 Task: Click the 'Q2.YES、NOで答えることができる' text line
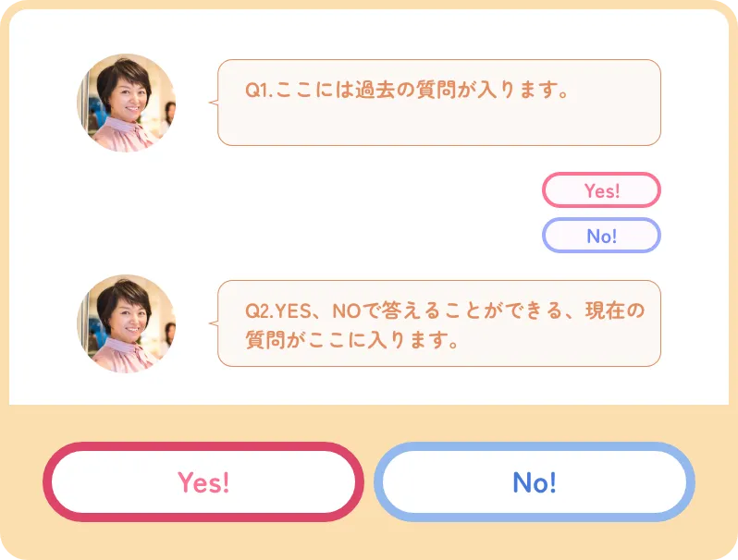click(x=444, y=311)
